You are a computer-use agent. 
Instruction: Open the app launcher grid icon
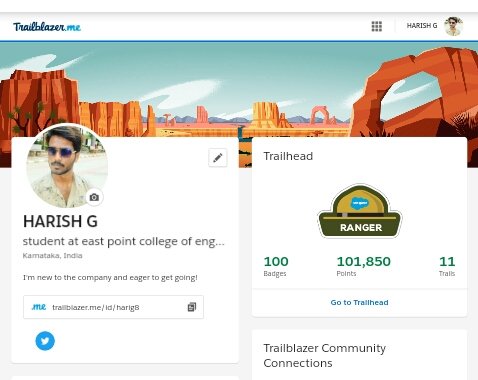click(377, 26)
